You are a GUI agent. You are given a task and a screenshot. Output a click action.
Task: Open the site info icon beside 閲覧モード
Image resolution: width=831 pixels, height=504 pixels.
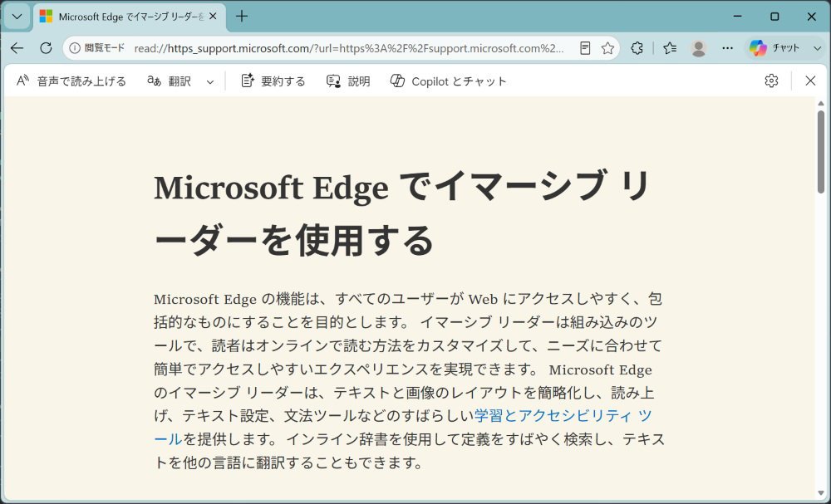[x=75, y=48]
